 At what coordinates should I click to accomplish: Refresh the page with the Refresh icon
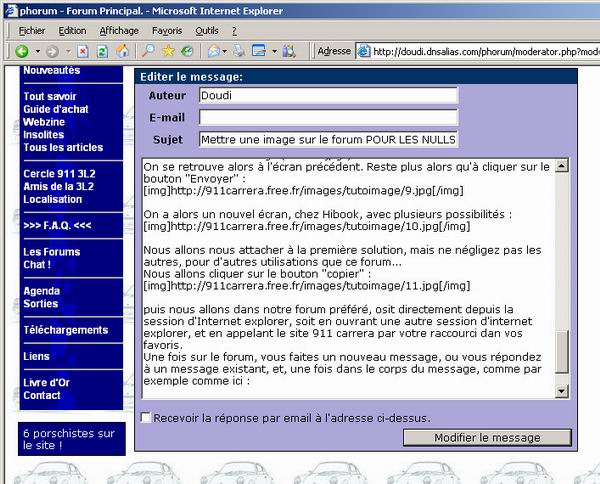tap(102, 51)
